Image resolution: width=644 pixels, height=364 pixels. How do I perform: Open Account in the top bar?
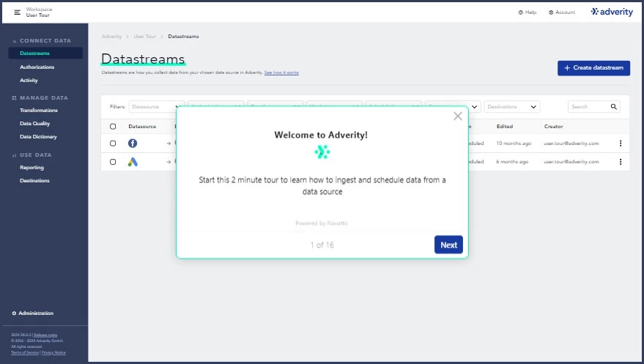coord(561,12)
